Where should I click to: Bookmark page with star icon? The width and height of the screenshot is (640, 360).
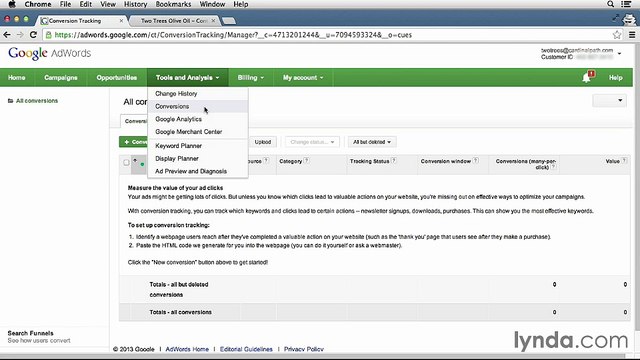pos(617,35)
